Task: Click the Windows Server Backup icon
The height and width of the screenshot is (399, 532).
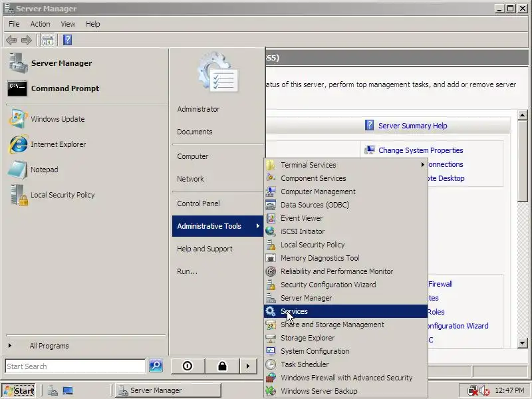Action: (271, 391)
